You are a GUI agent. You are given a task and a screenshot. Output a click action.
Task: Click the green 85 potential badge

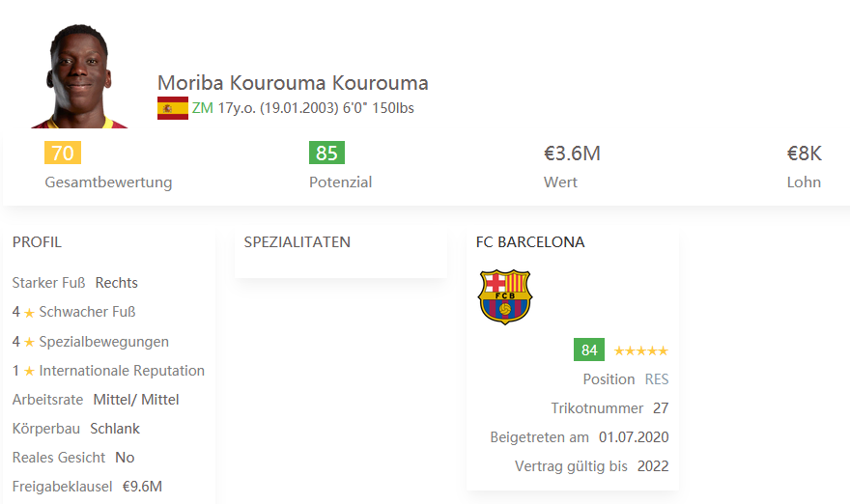point(326,153)
